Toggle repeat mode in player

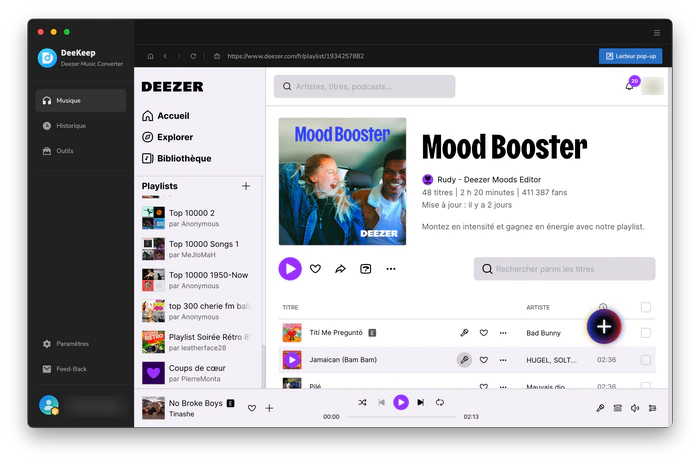[440, 402]
